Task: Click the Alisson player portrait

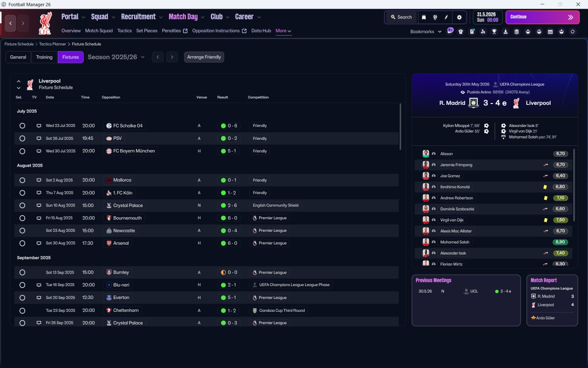Action: (x=426, y=154)
